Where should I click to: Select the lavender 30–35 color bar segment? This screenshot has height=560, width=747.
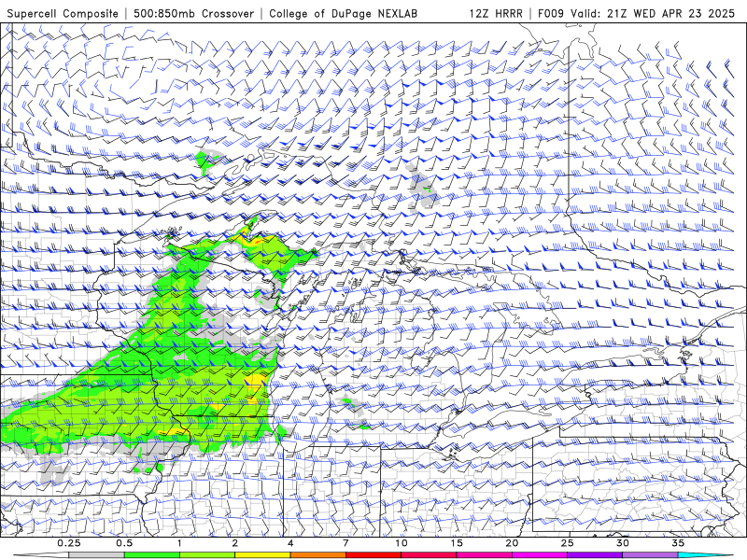(650, 555)
